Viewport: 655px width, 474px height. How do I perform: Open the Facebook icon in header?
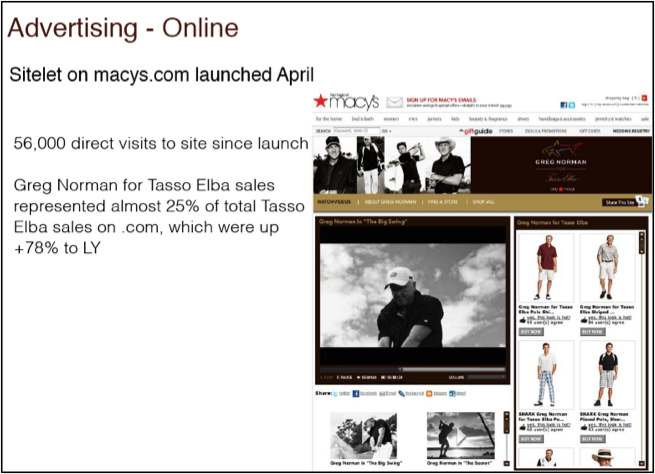pos(564,105)
